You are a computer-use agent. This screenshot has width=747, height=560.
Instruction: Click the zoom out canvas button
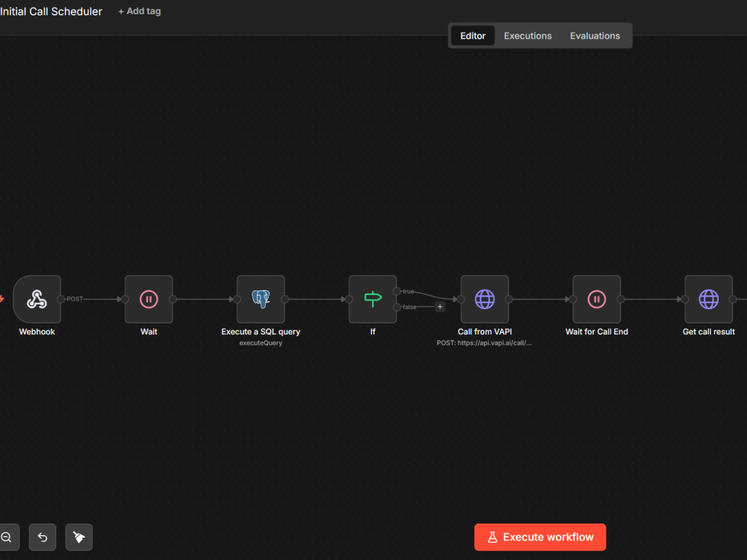point(7,537)
